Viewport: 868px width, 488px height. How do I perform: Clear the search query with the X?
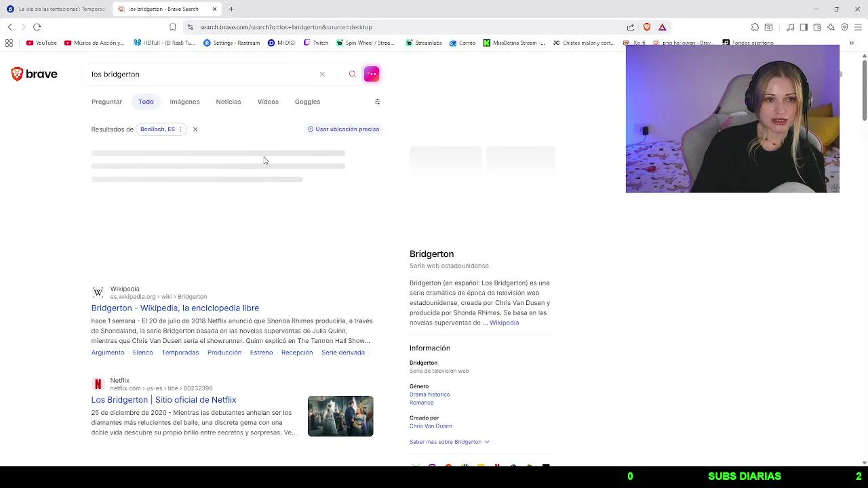[322, 74]
